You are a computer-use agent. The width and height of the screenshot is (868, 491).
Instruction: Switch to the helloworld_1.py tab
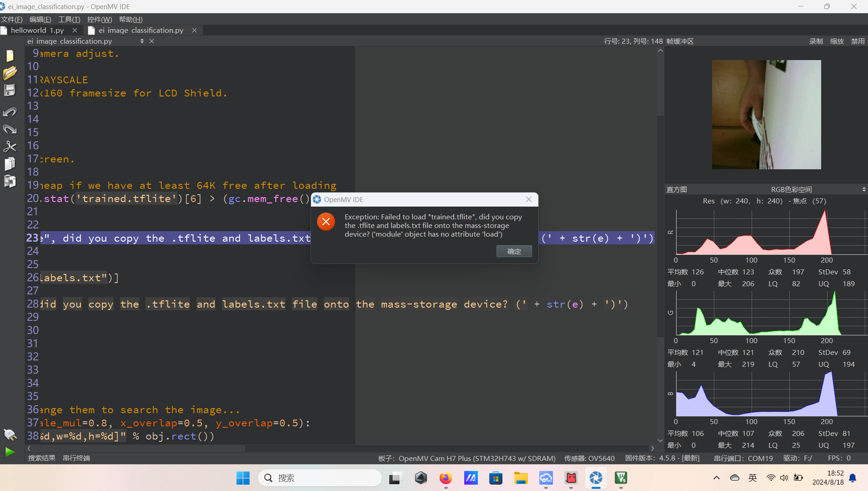(37, 30)
